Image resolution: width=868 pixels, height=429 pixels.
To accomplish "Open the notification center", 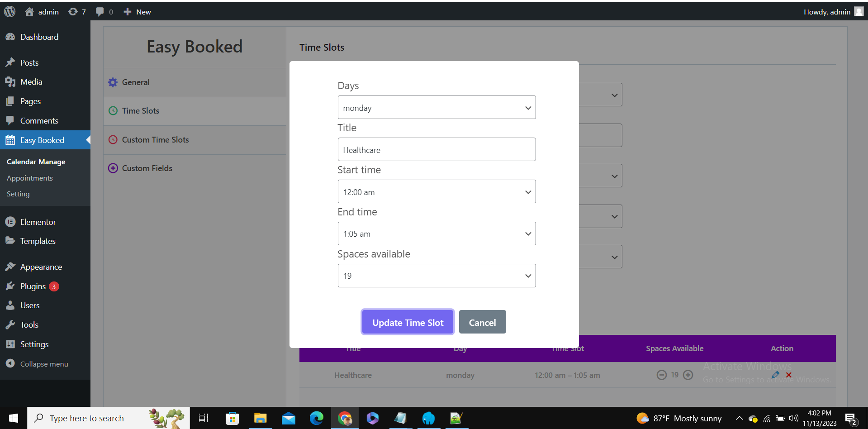I will (x=851, y=419).
